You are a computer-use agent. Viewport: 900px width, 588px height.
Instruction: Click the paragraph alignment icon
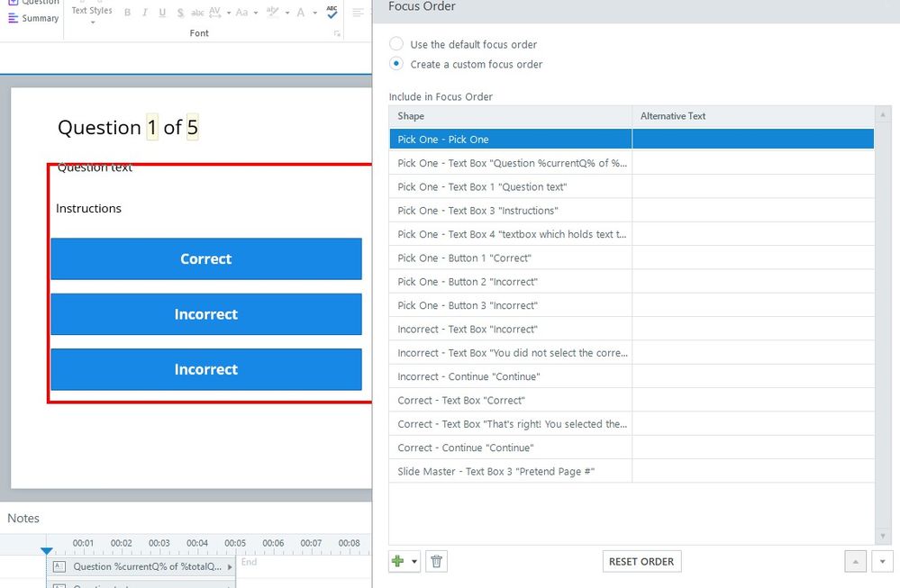pos(358,13)
